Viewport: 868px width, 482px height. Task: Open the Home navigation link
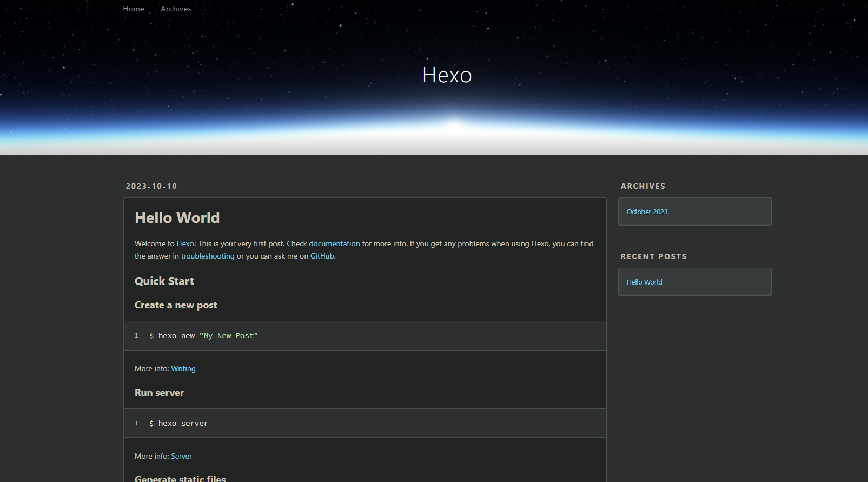point(134,9)
